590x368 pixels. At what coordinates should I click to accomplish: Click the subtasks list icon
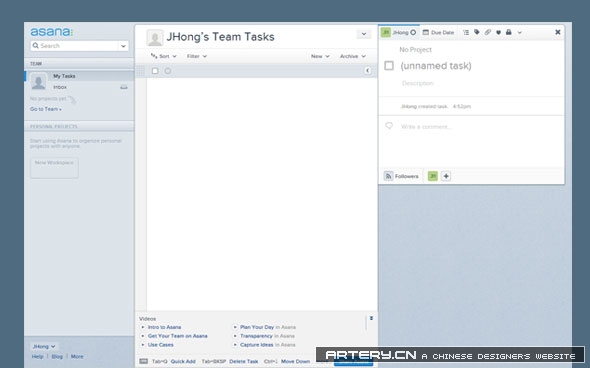tap(466, 32)
